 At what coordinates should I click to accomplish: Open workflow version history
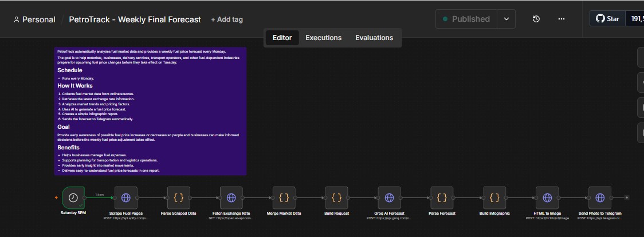tap(536, 19)
